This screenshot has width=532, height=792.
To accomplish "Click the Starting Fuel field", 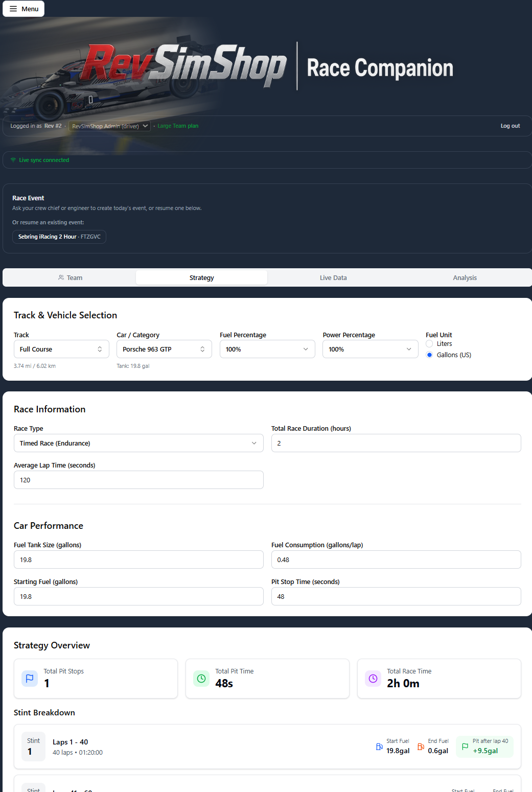I will click(138, 596).
